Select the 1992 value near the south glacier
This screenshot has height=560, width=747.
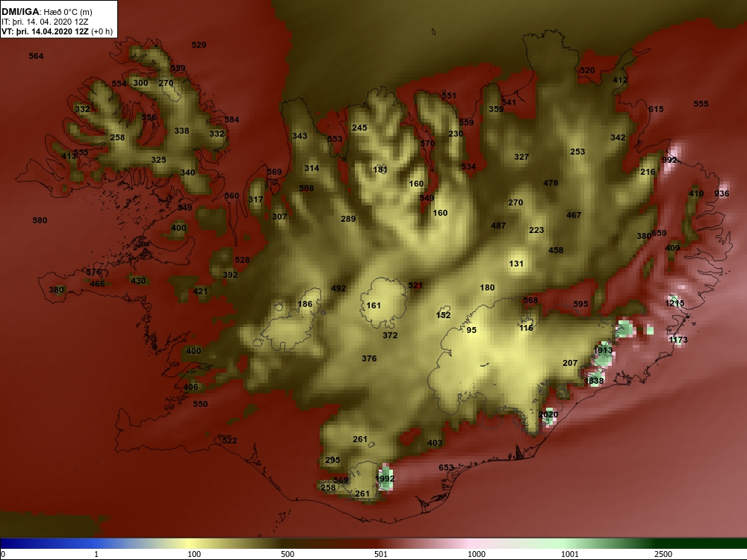tap(385, 479)
